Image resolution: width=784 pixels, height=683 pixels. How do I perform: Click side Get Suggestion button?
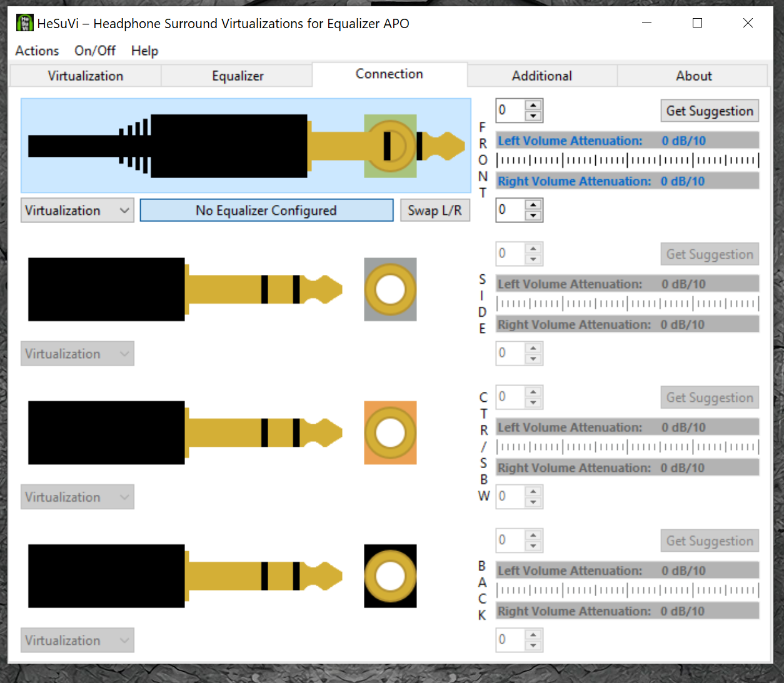pos(710,254)
